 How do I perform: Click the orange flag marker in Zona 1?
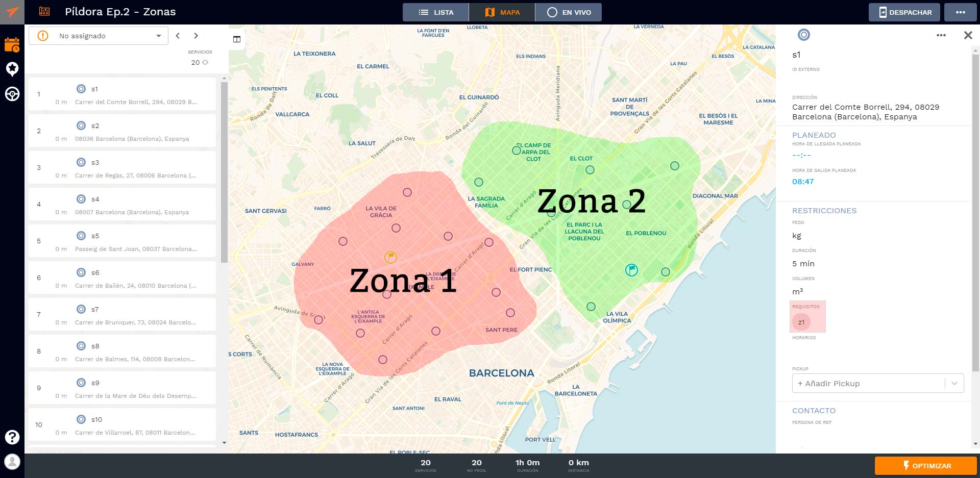(x=390, y=257)
